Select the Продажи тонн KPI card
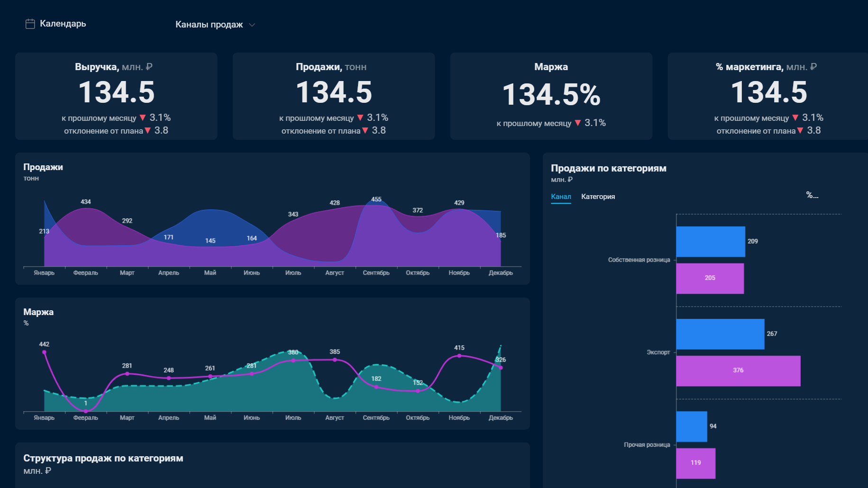The width and height of the screenshot is (868, 488). pos(334,96)
